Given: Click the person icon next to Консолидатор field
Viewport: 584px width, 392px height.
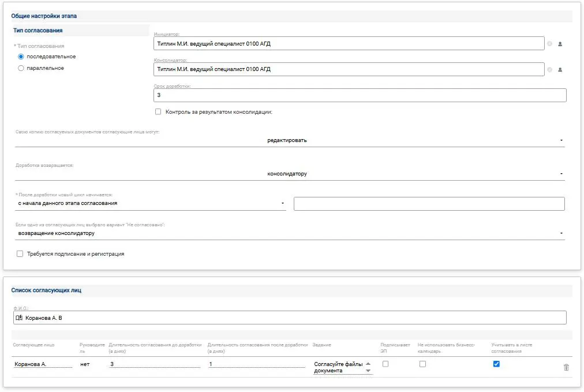Looking at the screenshot, I should coord(560,70).
